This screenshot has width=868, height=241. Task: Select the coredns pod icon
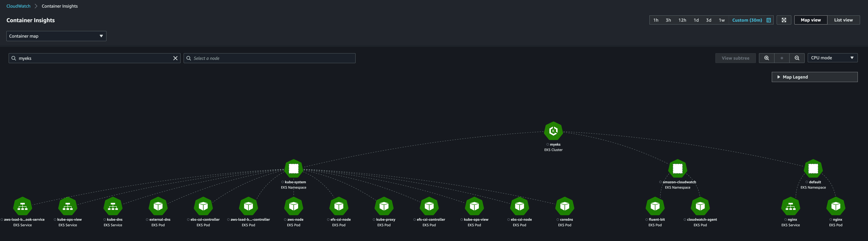564,206
